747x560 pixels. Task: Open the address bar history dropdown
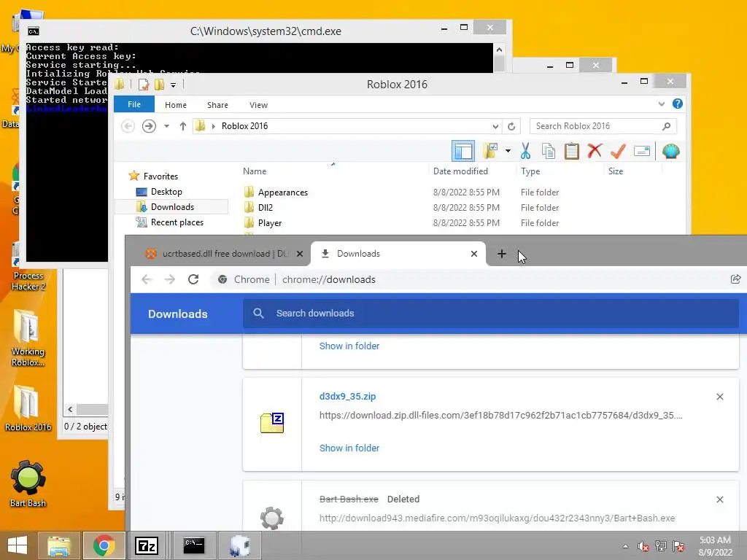[495, 126]
